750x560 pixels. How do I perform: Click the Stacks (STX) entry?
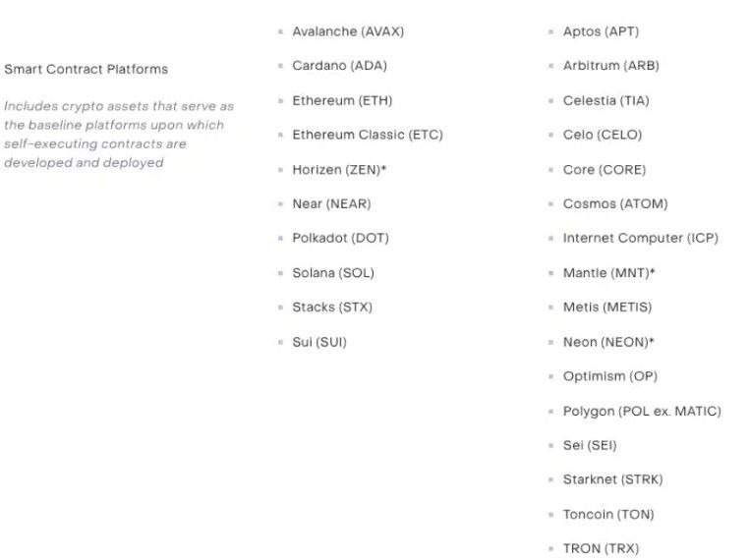332,308
